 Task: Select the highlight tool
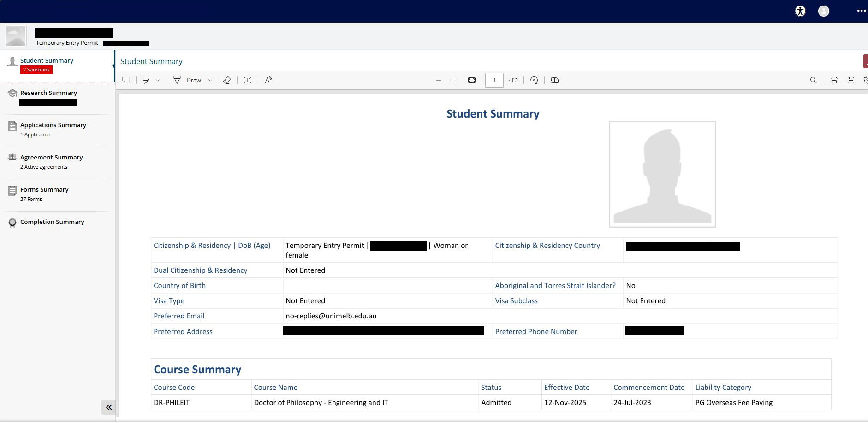pos(146,80)
